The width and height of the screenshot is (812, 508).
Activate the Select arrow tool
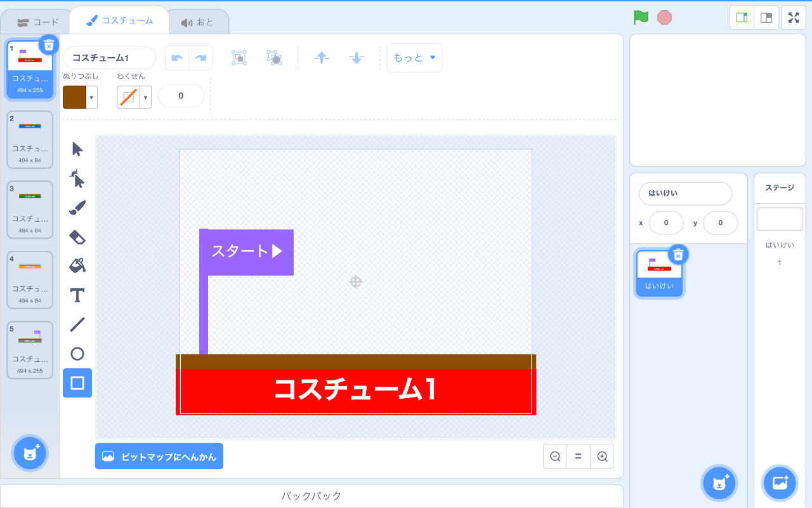pos(77,149)
